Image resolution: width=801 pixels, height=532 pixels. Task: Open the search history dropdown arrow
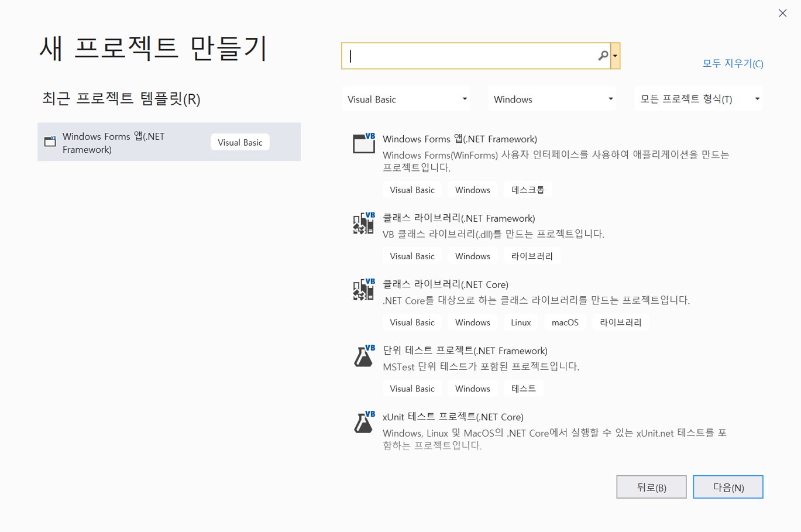[615, 56]
